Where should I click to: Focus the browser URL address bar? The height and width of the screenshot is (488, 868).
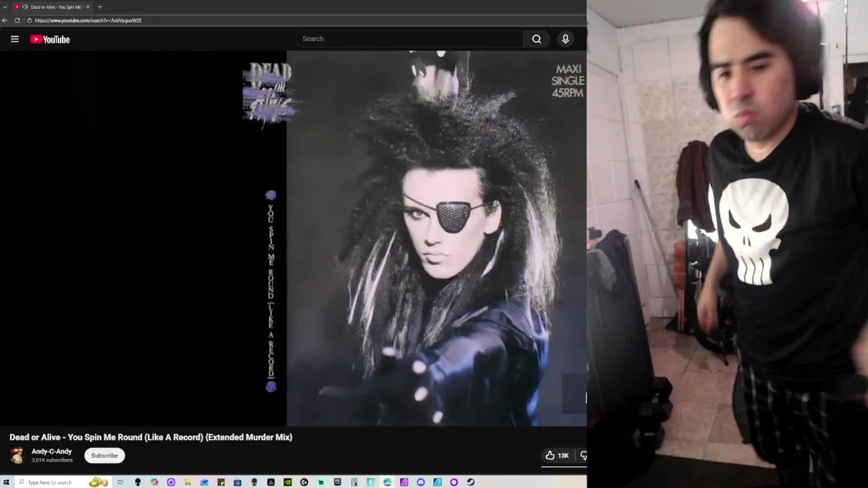(305, 20)
